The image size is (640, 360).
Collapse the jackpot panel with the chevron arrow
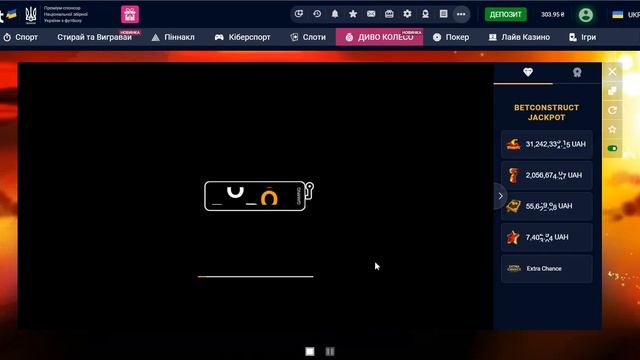pos(500,196)
